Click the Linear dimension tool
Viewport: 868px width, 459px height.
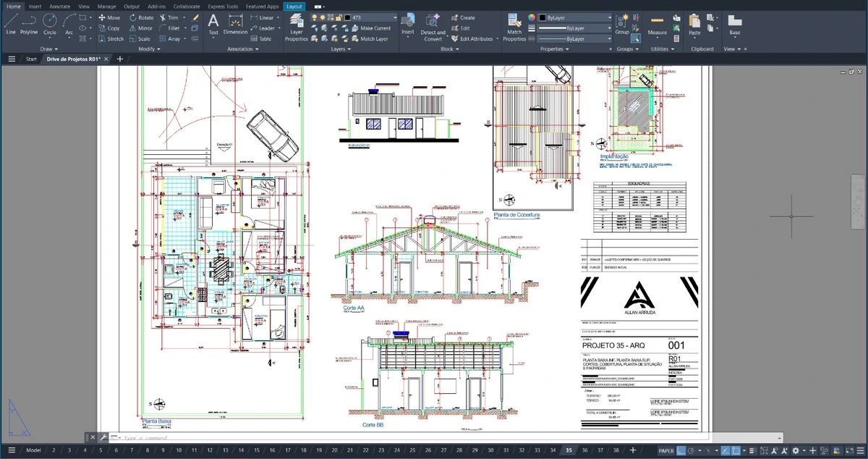[262, 17]
